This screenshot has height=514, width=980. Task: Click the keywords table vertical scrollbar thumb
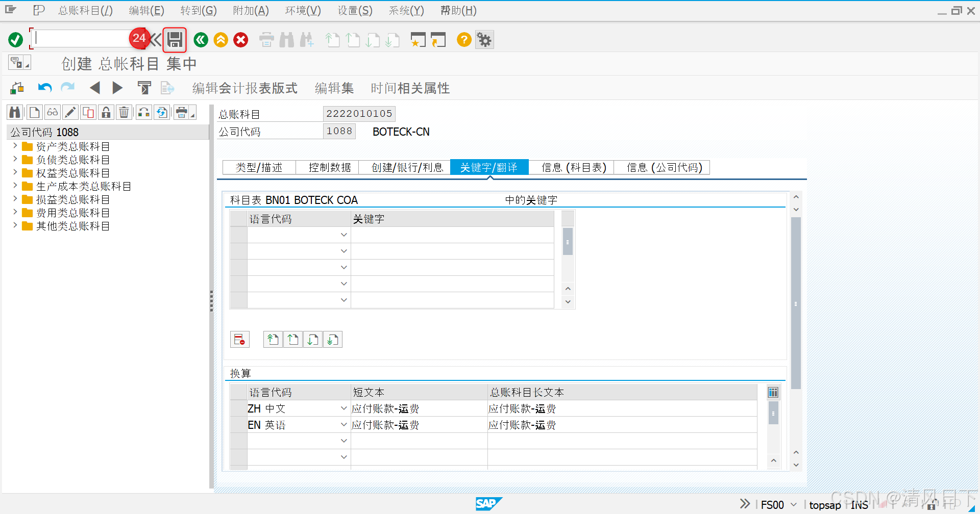coord(568,241)
